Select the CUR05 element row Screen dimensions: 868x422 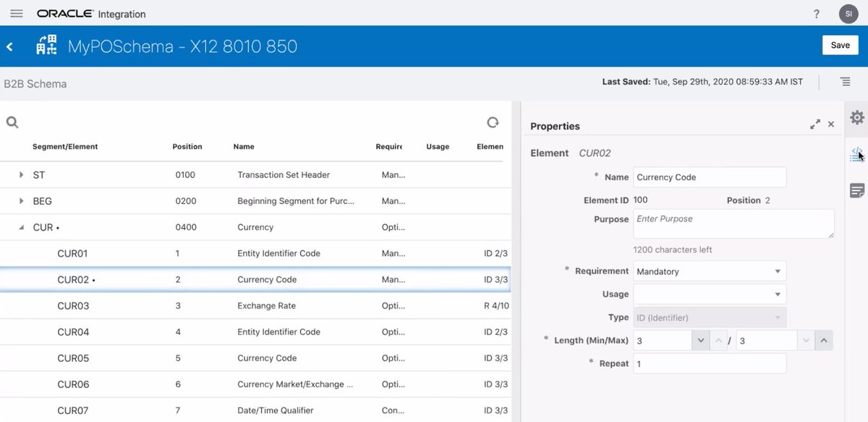pos(255,358)
